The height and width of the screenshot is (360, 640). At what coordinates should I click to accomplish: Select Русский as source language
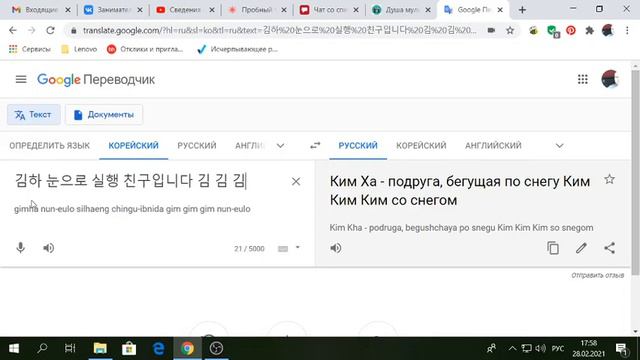197,146
